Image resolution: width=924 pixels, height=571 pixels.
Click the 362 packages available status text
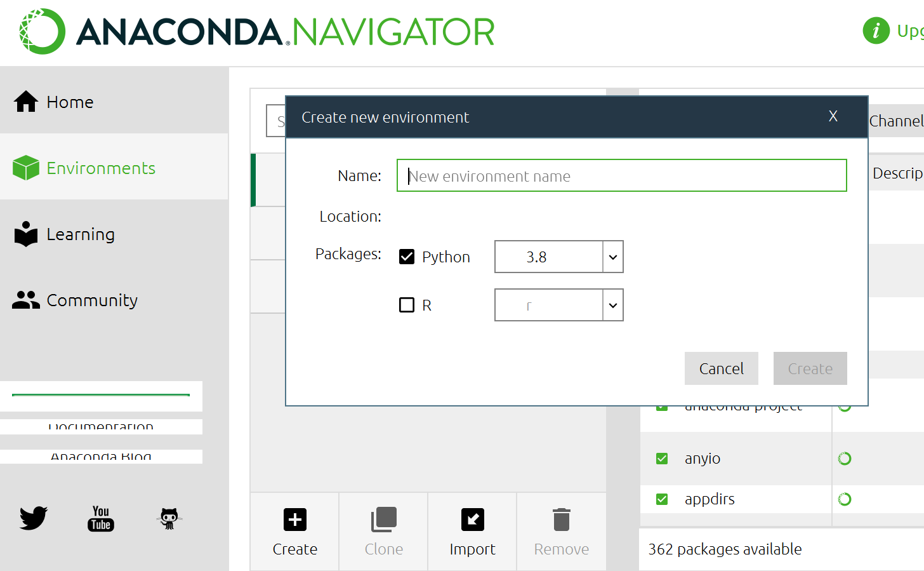point(725,549)
